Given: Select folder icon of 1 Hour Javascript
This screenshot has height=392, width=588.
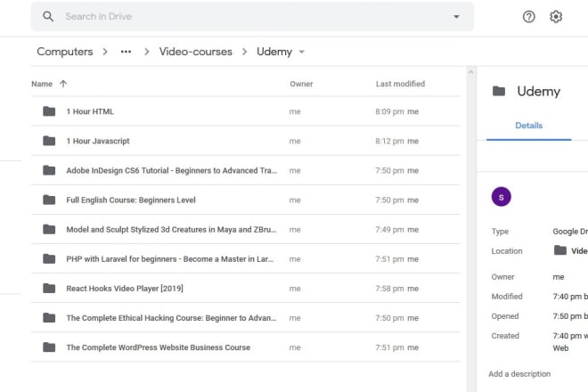Looking at the screenshot, I should (x=49, y=141).
